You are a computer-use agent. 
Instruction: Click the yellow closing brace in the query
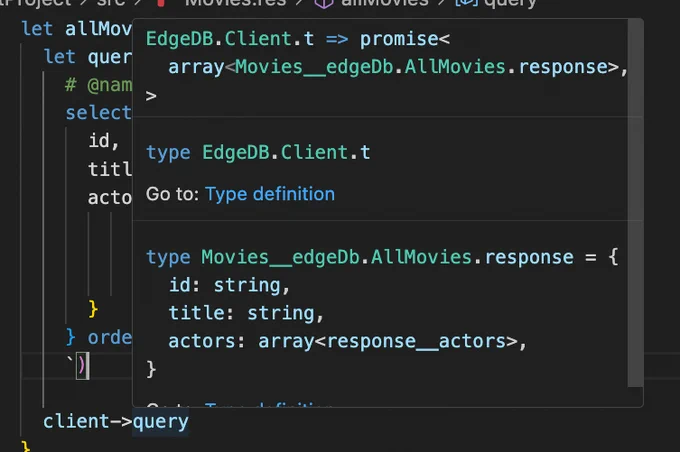click(93, 309)
